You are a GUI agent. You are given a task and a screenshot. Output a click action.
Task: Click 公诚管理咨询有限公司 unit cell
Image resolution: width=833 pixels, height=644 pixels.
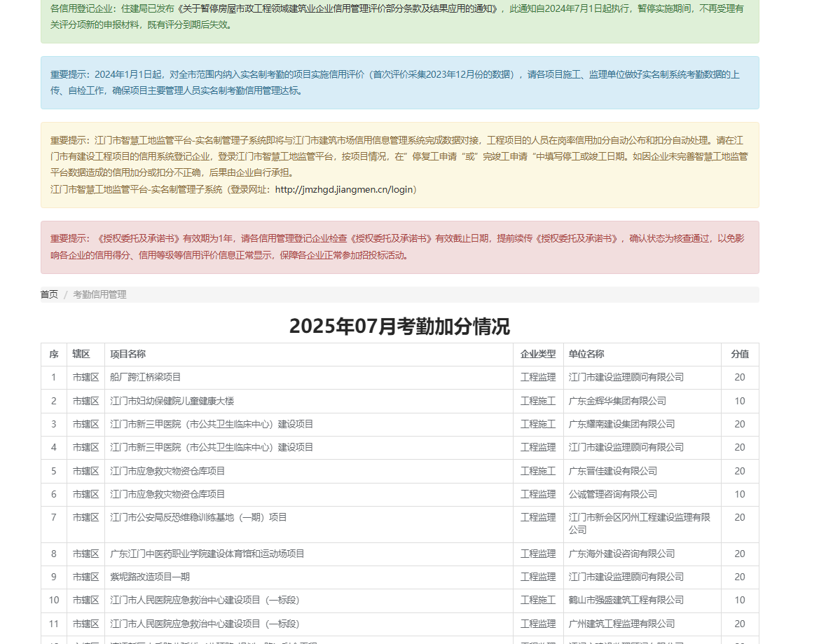coord(613,494)
